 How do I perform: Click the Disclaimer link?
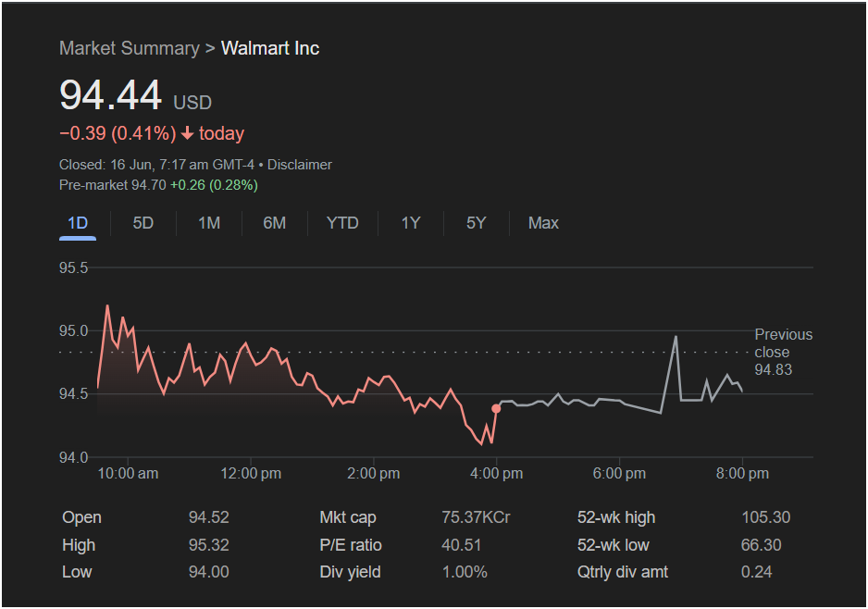pyautogui.click(x=300, y=165)
